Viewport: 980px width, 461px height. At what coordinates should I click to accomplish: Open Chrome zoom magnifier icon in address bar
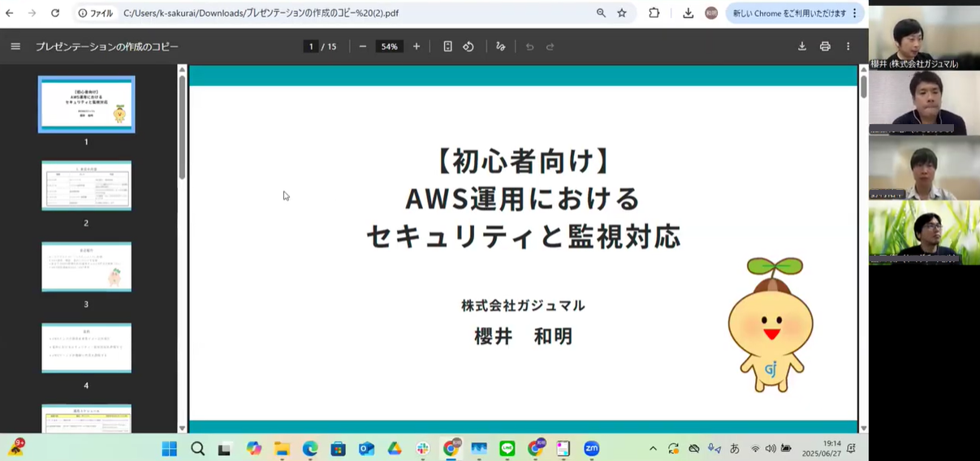[601, 13]
